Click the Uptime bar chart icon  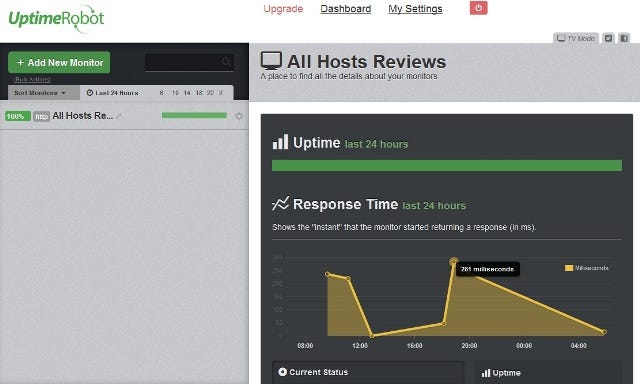(280, 142)
